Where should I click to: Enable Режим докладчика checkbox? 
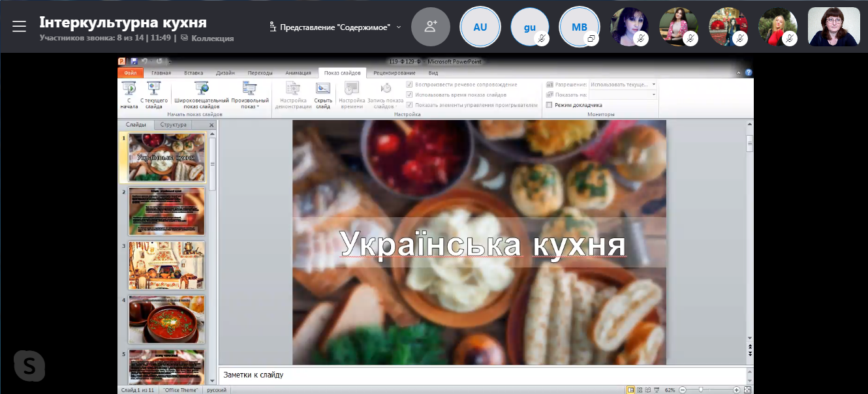[550, 105]
